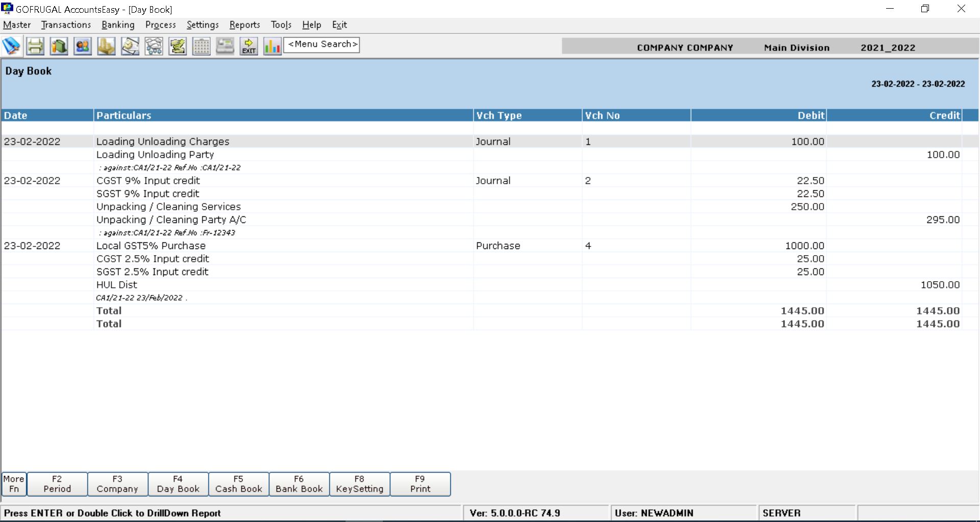Open the Master menu
The image size is (980, 522).
[x=17, y=25]
